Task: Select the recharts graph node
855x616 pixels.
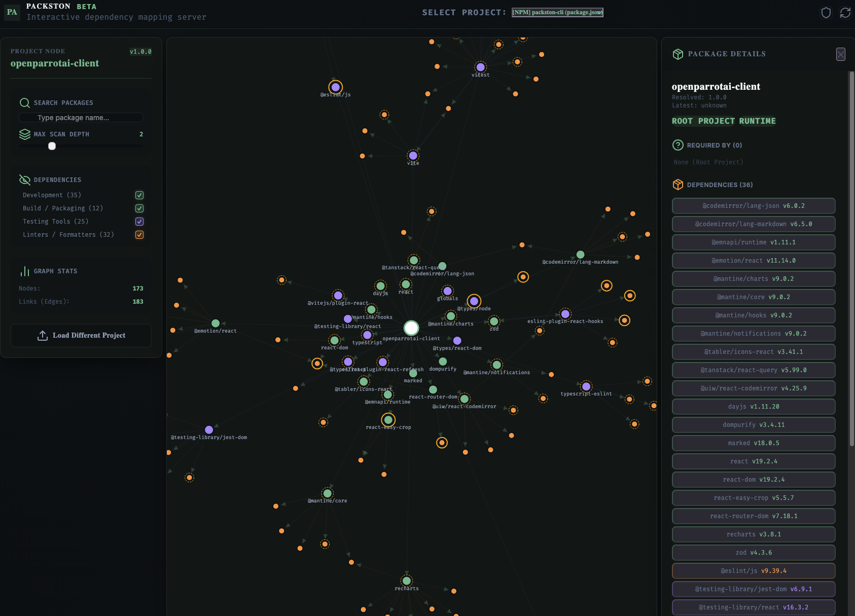Action: [407, 581]
